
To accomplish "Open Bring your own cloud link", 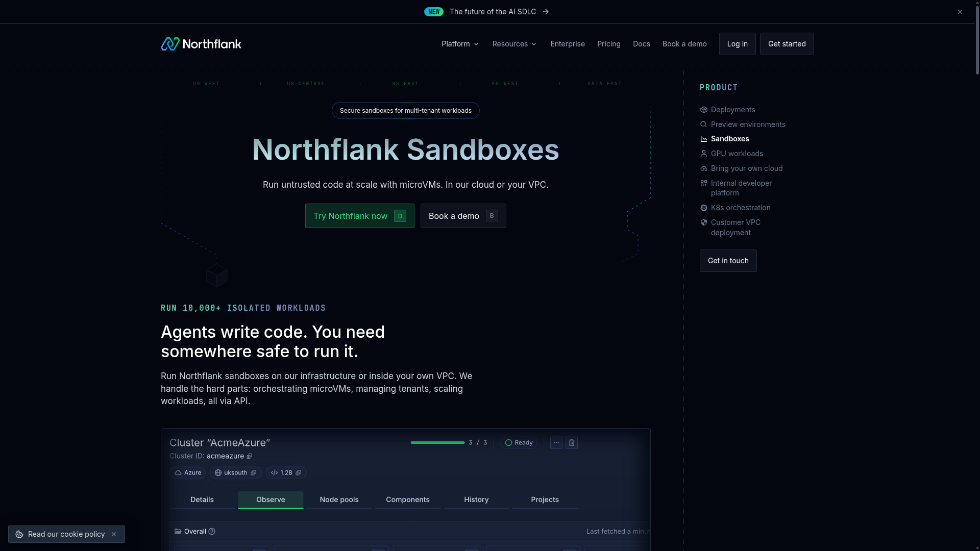I will pyautogui.click(x=747, y=168).
